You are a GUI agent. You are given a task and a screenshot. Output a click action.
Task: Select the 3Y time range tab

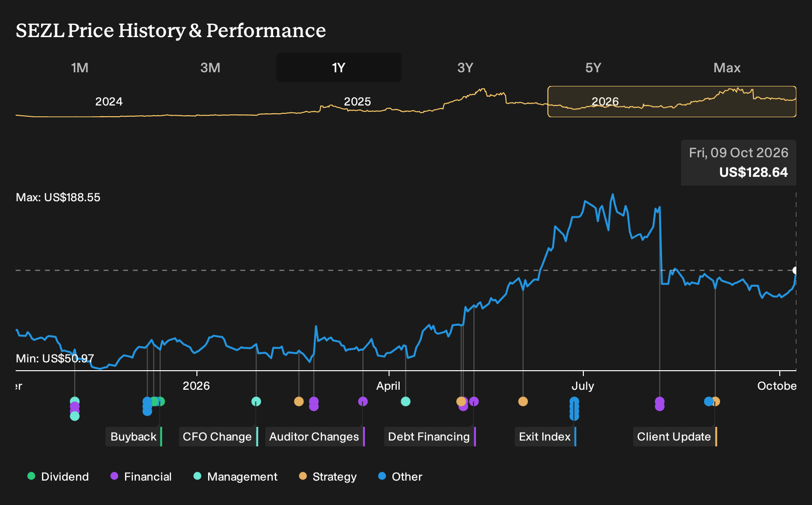click(465, 67)
